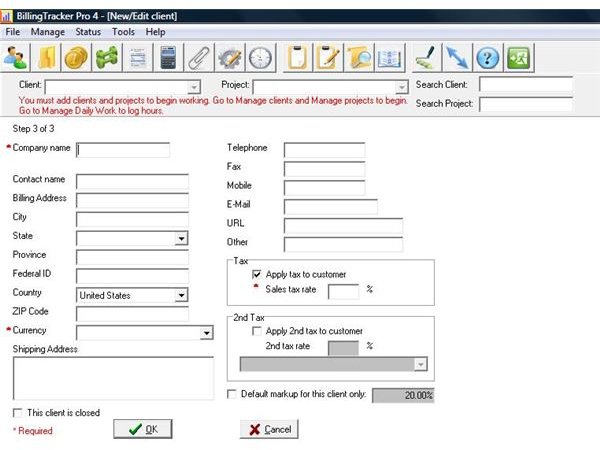The width and height of the screenshot is (600, 450).
Task: Click the Search Client field
Action: point(526,84)
